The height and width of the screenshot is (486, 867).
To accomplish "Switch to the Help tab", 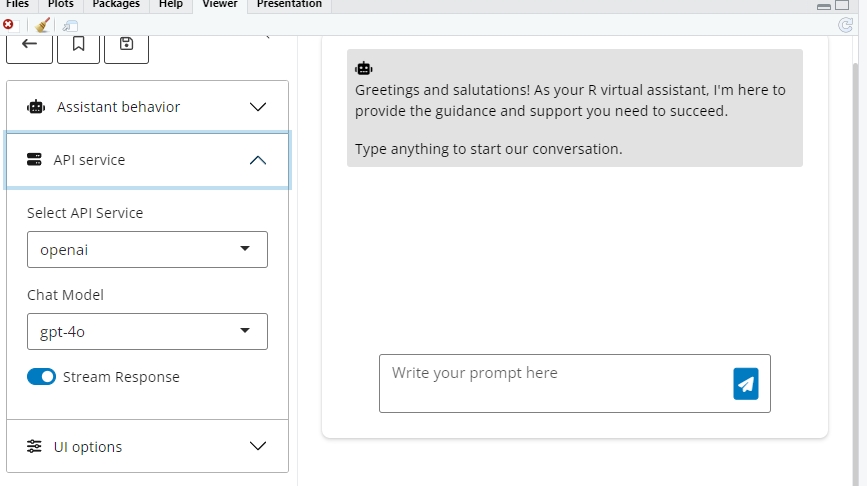I will (x=171, y=4).
